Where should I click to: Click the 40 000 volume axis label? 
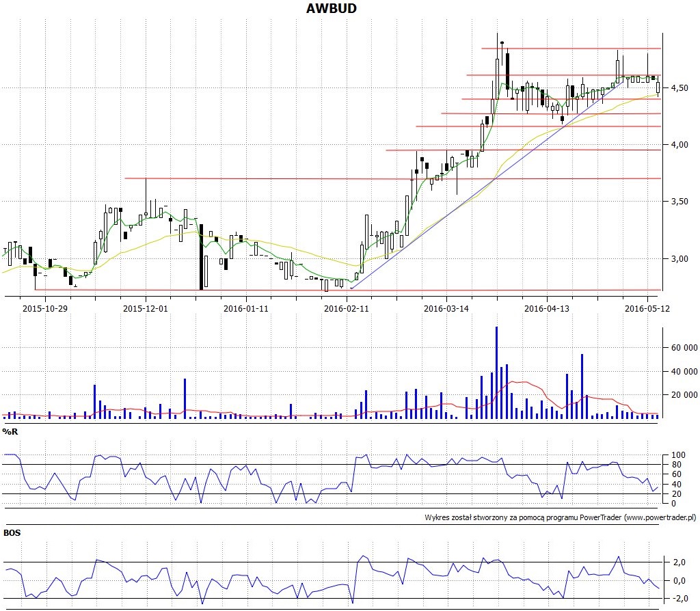pos(684,371)
